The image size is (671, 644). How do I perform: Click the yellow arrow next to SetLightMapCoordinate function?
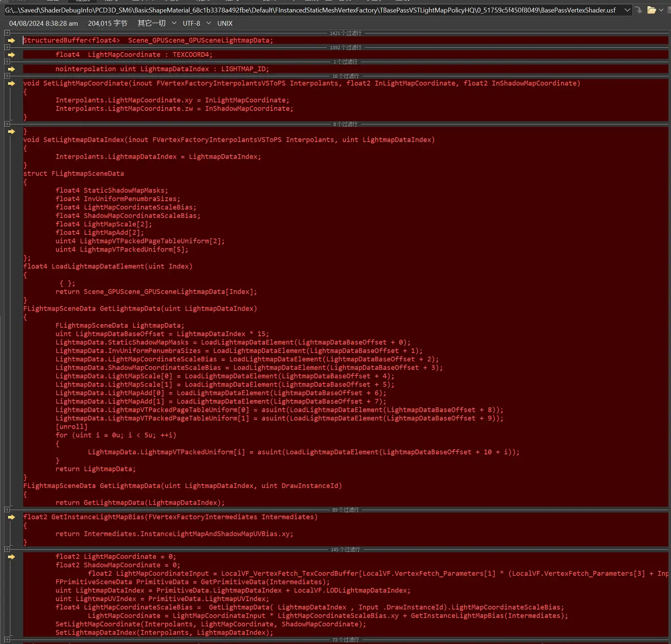(11, 83)
